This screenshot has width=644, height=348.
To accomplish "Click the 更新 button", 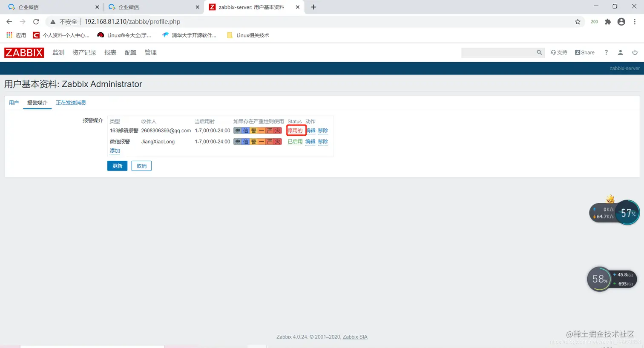I will [x=118, y=166].
